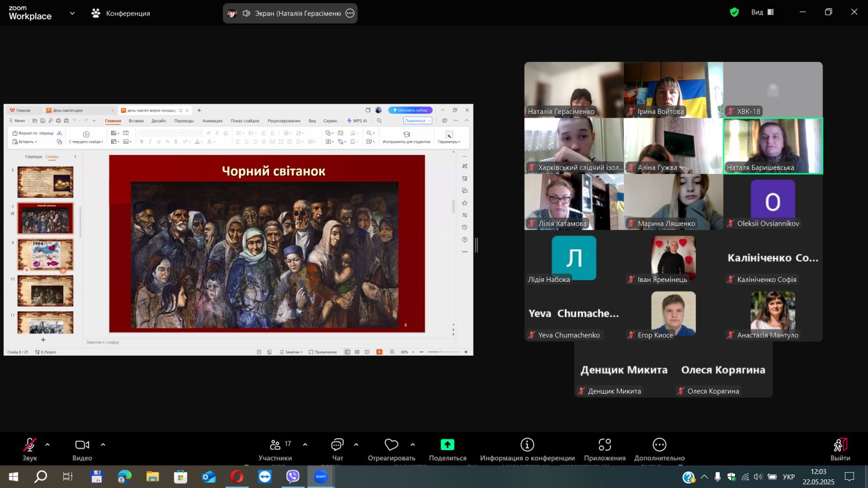Switch to the Анимация ribbon tab in WPS

[212, 121]
